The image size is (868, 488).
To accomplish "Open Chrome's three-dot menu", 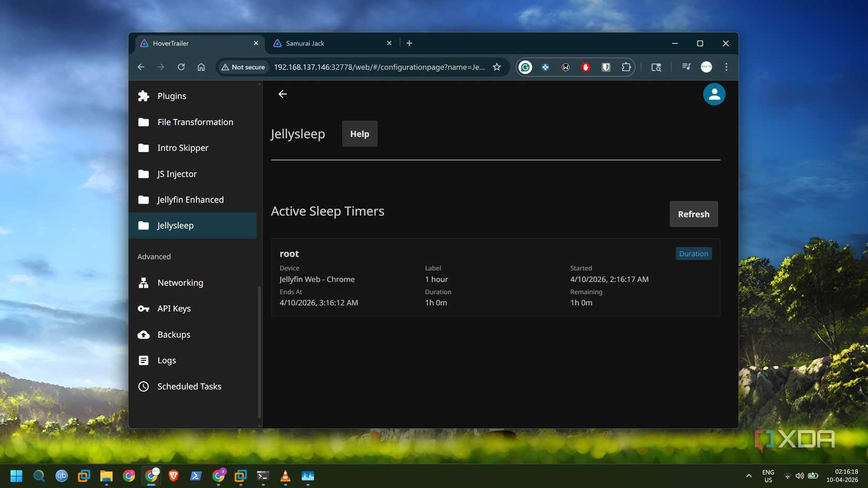I will [x=726, y=67].
